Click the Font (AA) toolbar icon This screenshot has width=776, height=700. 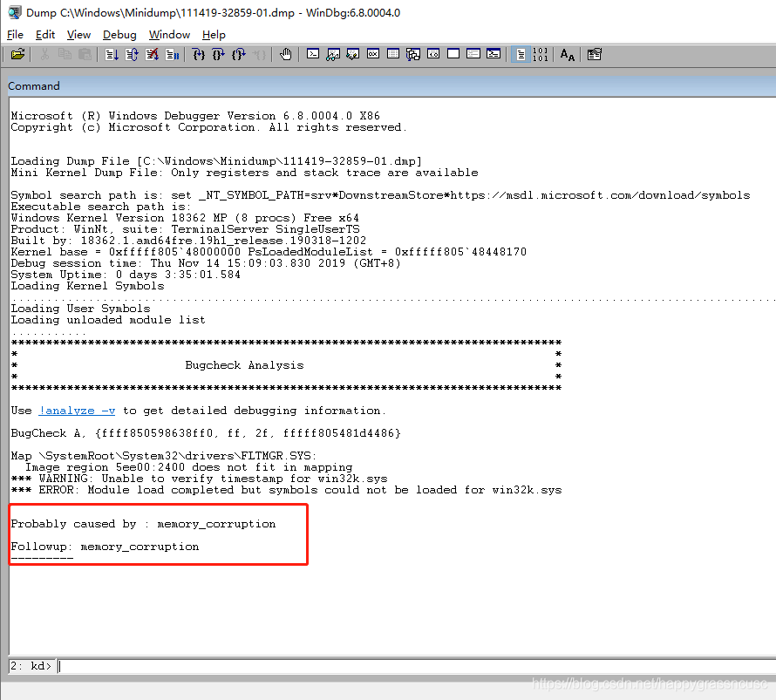[568, 54]
